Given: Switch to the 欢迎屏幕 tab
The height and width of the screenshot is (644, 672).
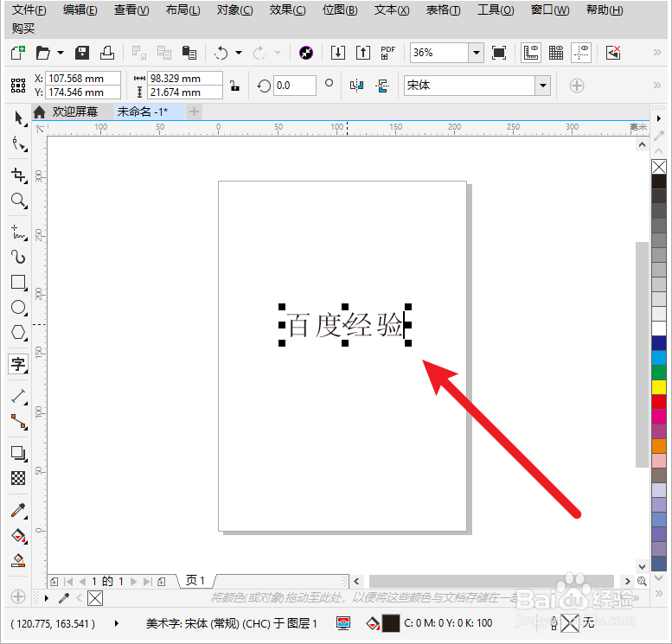Looking at the screenshot, I should click(74, 112).
